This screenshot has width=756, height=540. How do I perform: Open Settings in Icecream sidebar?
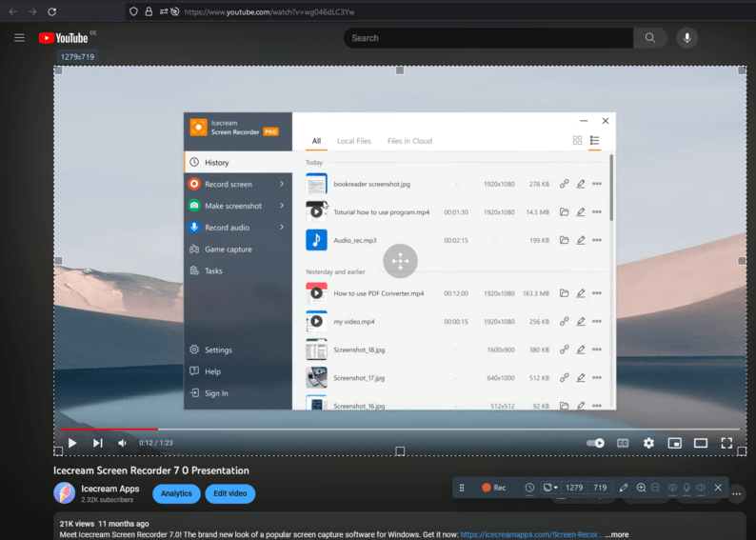point(238,350)
